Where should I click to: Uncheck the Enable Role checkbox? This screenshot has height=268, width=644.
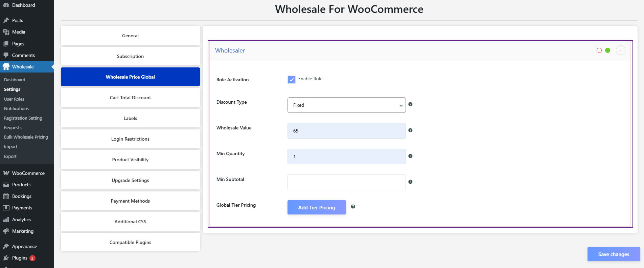click(292, 80)
